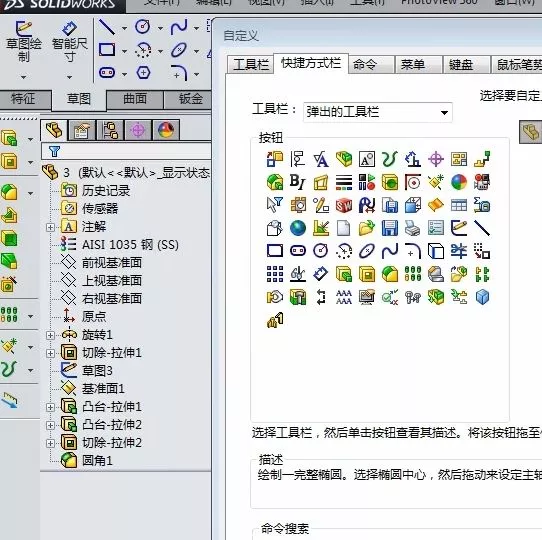The height and width of the screenshot is (540, 542).
Task: Select the Smart Dimension (智能尺寸) tool
Action: (x=69, y=29)
